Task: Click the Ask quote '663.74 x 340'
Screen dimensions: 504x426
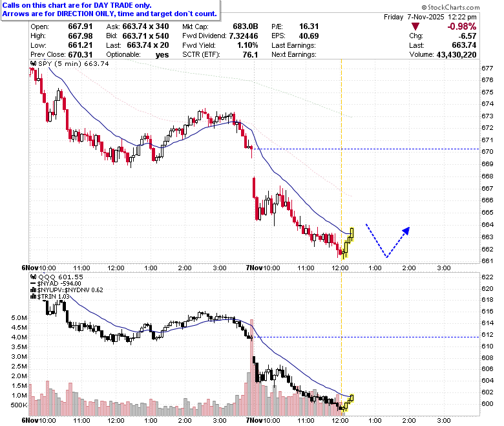Action: tap(145, 27)
